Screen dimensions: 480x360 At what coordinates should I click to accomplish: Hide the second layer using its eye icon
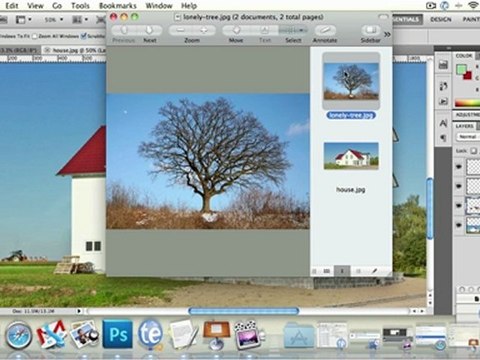pos(459,186)
